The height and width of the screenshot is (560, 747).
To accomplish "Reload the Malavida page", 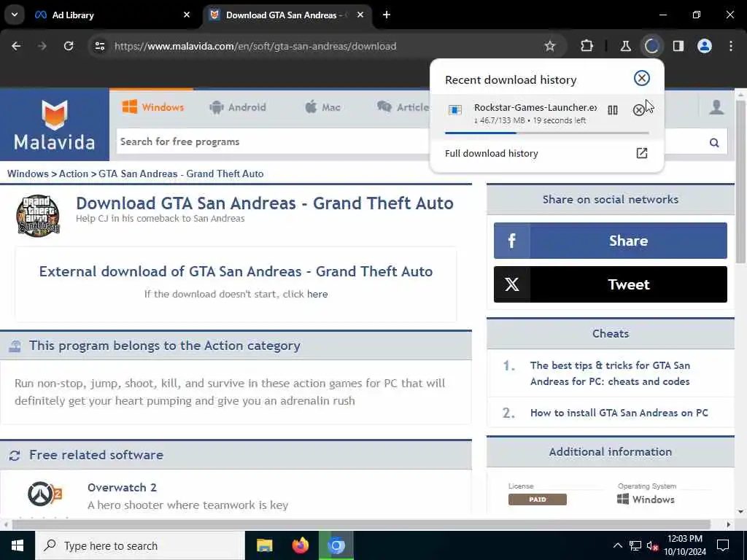I will [69, 46].
